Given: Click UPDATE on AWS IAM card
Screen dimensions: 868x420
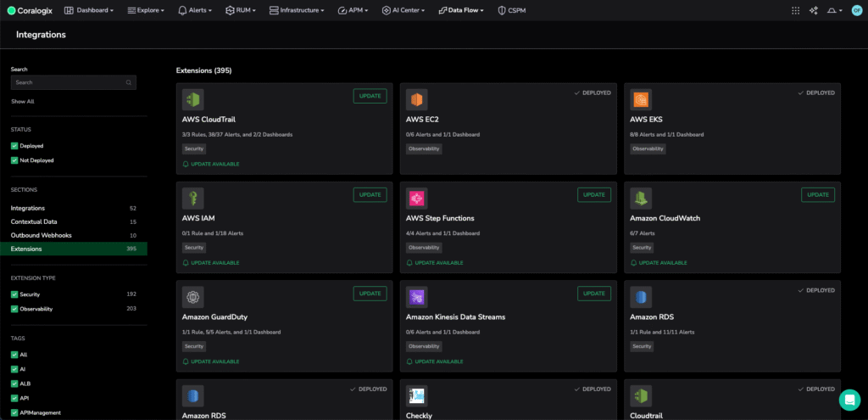Looking at the screenshot, I should [370, 194].
